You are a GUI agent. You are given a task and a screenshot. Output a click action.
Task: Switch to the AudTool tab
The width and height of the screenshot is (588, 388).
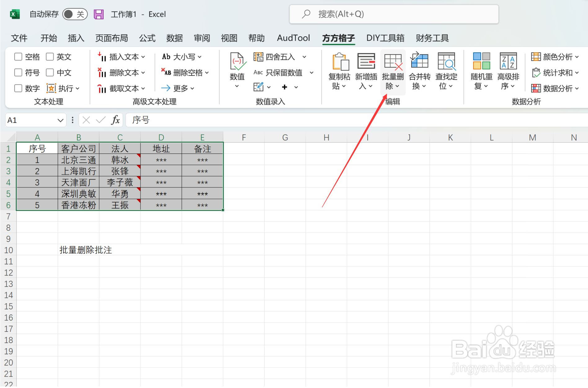click(293, 38)
